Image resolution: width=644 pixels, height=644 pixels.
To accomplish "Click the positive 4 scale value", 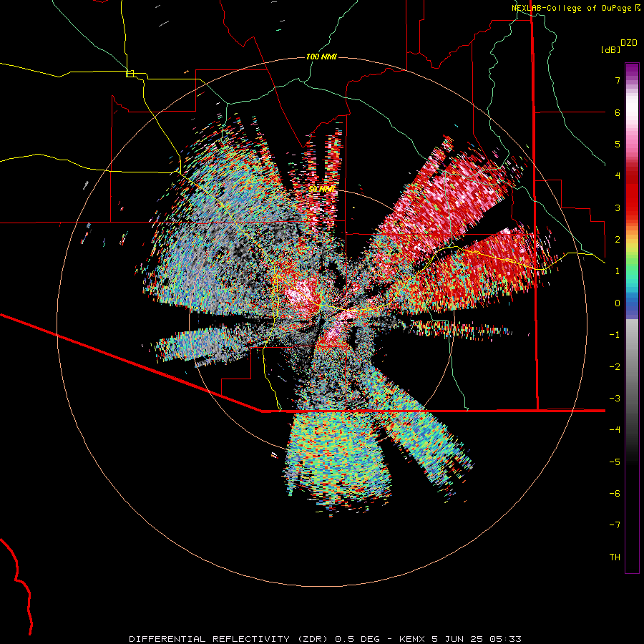I will pos(618,176).
